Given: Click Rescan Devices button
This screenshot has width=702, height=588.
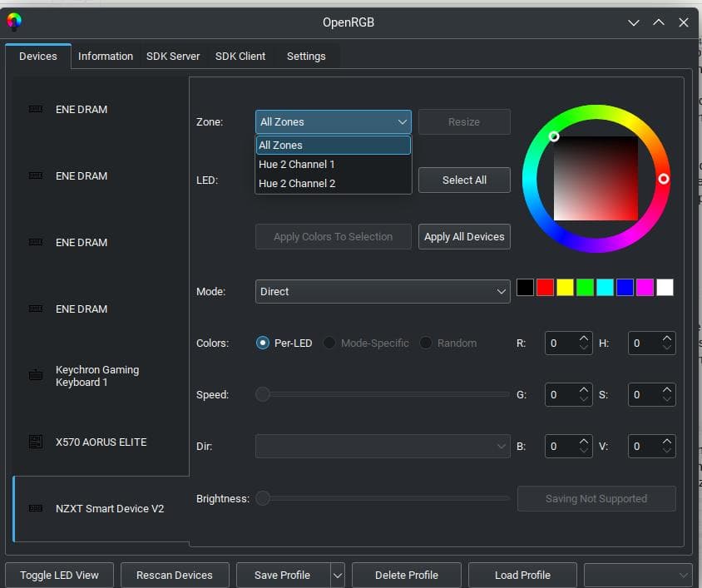Looking at the screenshot, I should (175, 575).
